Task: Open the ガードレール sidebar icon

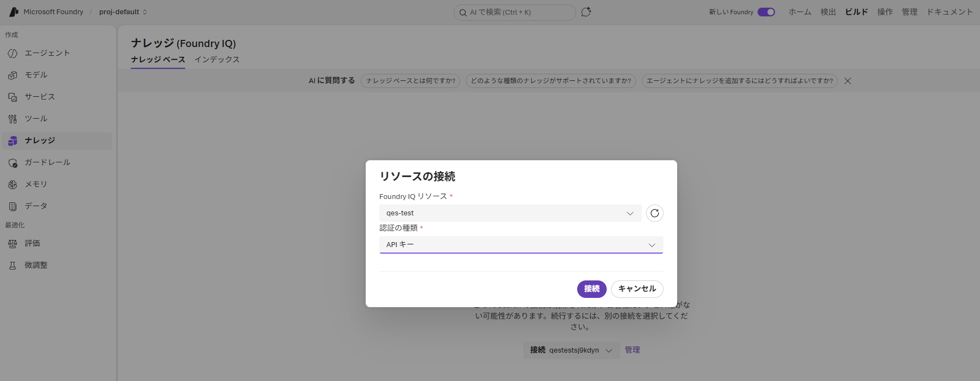Action: click(13, 162)
